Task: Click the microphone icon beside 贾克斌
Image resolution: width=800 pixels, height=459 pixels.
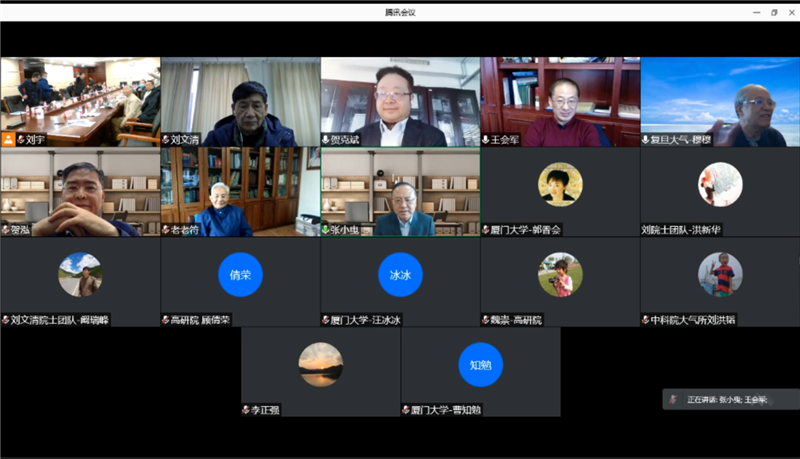Action: pyautogui.click(x=326, y=140)
